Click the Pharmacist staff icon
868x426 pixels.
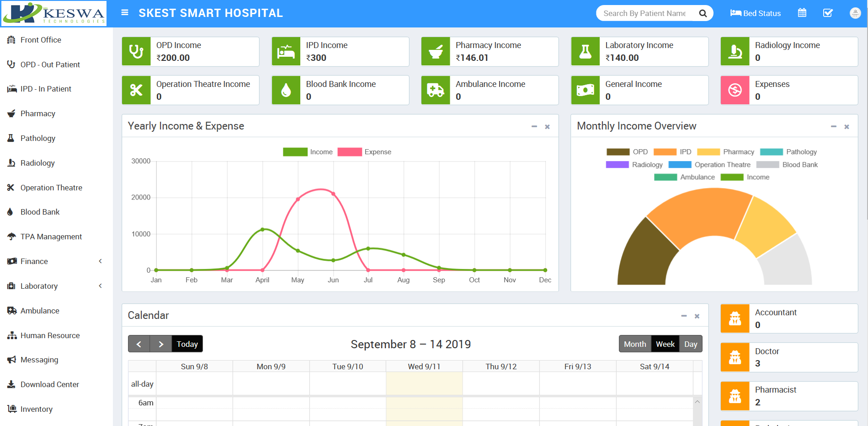coord(735,396)
